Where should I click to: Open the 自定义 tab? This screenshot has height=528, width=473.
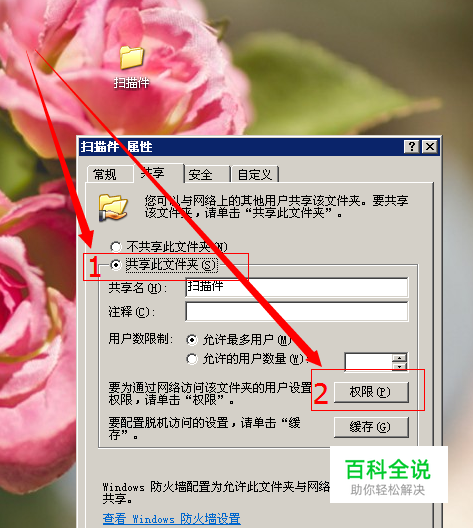[x=255, y=174]
